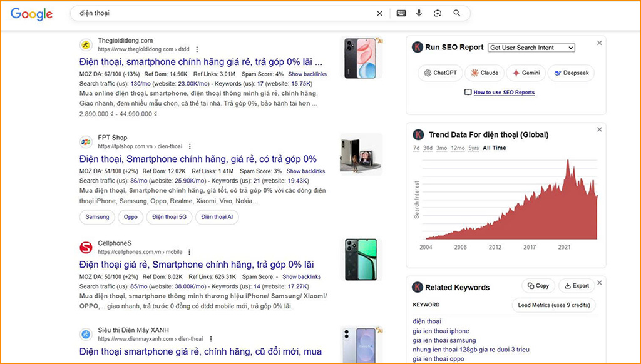Click CellphoneS favicon icon

[85, 247]
